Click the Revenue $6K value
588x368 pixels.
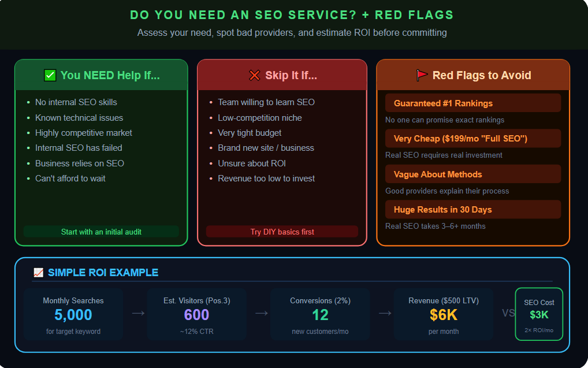point(444,315)
